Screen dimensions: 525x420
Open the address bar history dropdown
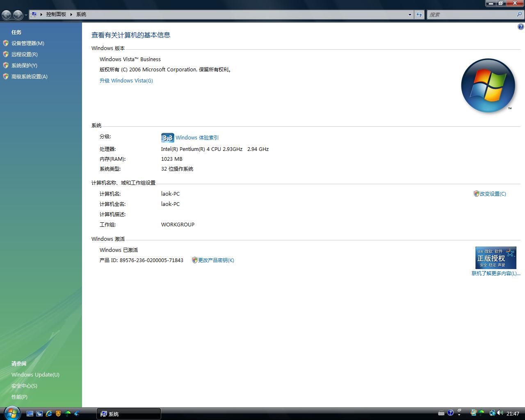coord(410,15)
